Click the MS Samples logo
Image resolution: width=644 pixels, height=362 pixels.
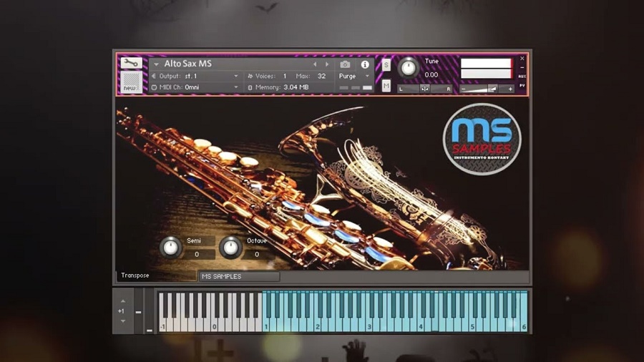482,139
